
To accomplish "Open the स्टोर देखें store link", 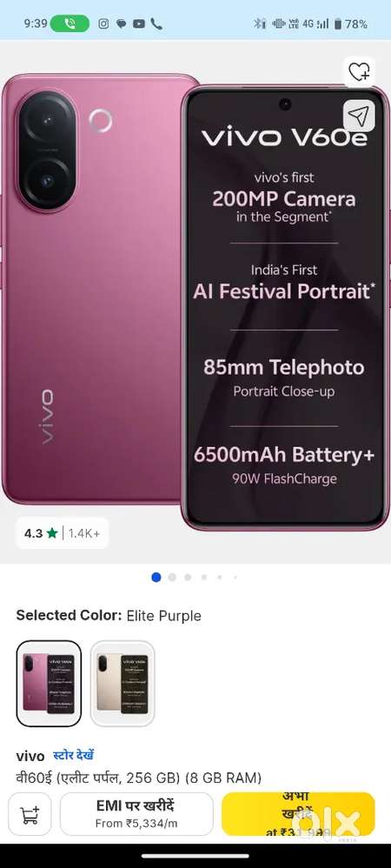I will 74,755.
